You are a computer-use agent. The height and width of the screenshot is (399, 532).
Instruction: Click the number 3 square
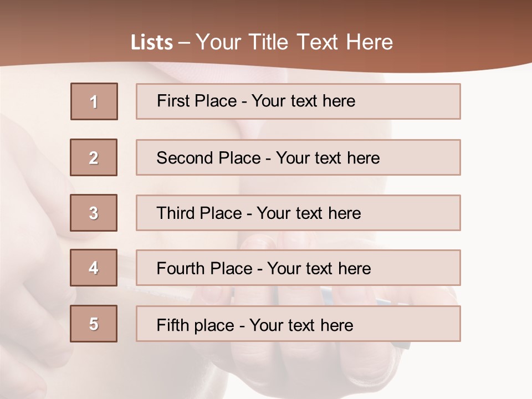94,213
